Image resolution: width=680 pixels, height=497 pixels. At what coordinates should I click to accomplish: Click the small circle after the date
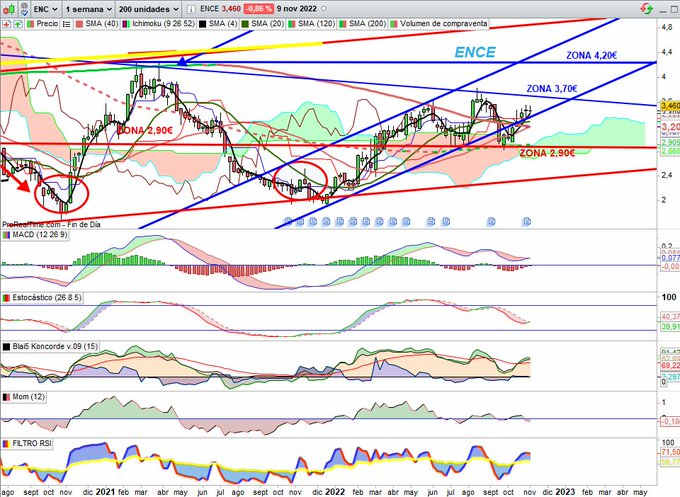(324, 9)
